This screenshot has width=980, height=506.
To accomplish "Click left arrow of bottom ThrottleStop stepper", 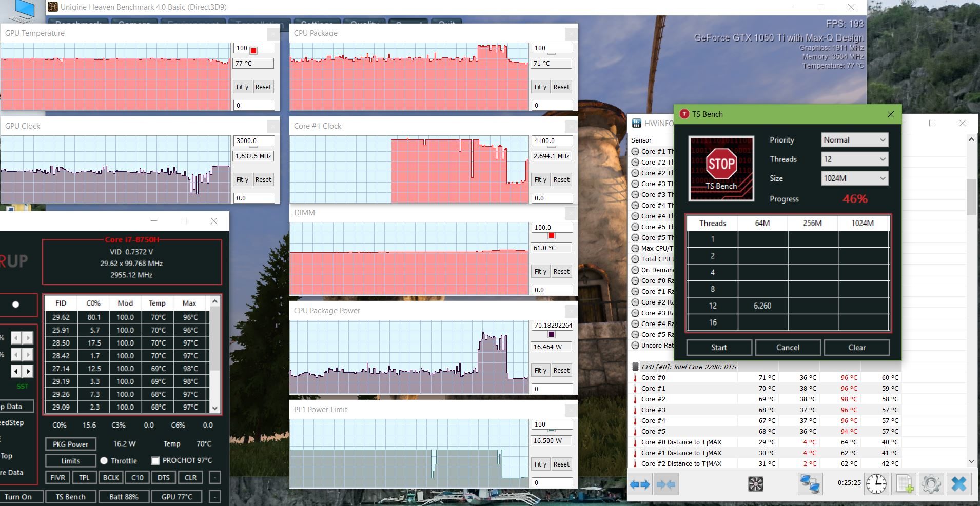I will 16,371.
